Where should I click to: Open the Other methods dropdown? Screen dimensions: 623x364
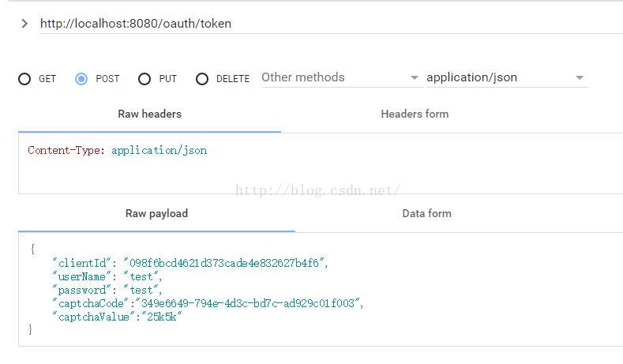point(340,77)
